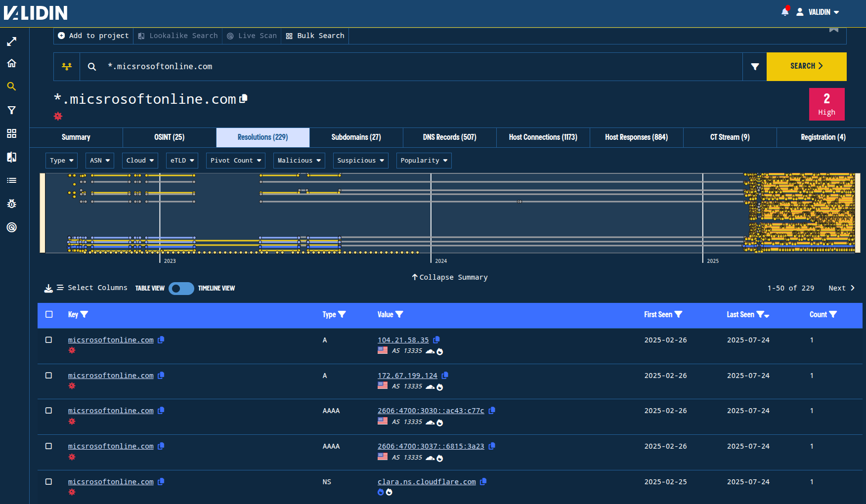This screenshot has height=504, width=866.
Task: Click the 2024 marker on timeline chart
Action: (x=440, y=261)
